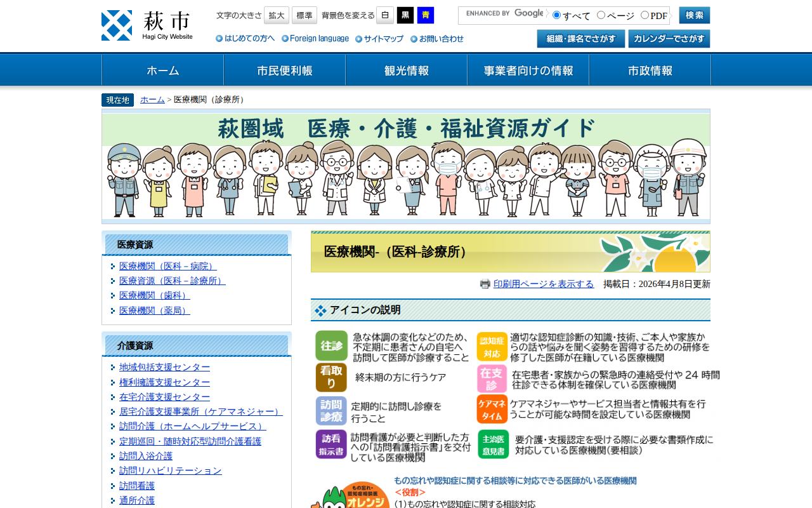Open 印刷用ページを表示する link
Screen dimensions: 812x508
click(x=544, y=284)
